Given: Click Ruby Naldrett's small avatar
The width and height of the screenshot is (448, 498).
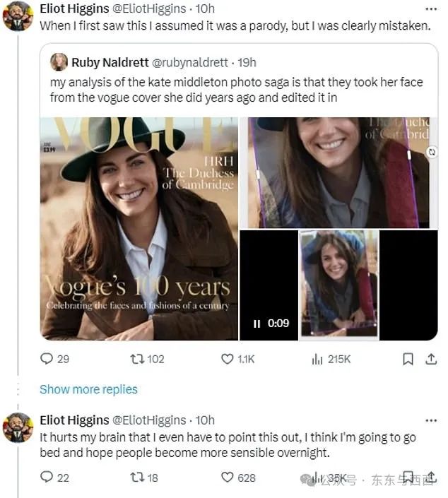Looking at the screenshot, I should [59, 62].
